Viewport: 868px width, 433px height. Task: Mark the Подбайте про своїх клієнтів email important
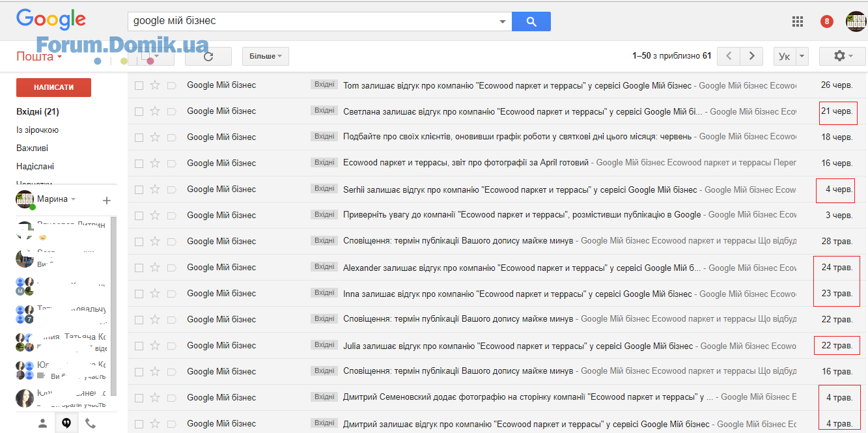(x=172, y=137)
